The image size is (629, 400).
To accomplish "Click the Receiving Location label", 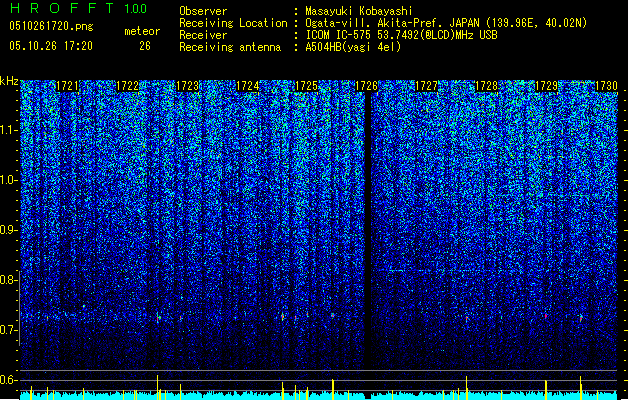I will pos(233,23).
